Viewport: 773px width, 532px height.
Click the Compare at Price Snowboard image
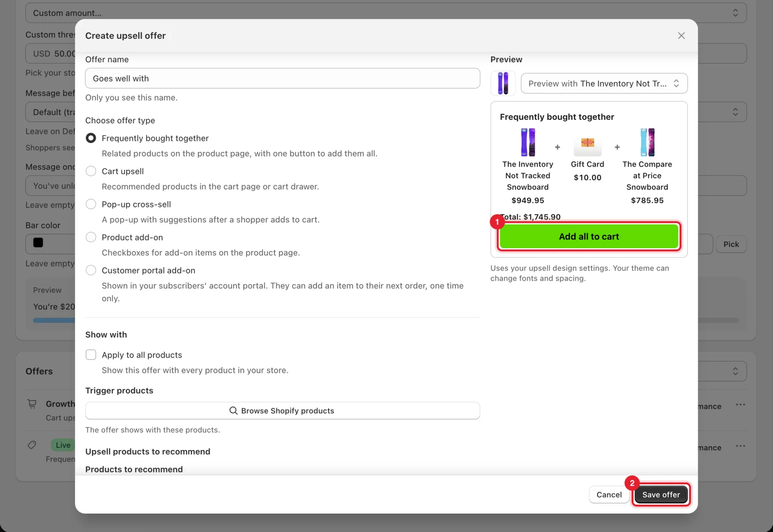pos(647,142)
